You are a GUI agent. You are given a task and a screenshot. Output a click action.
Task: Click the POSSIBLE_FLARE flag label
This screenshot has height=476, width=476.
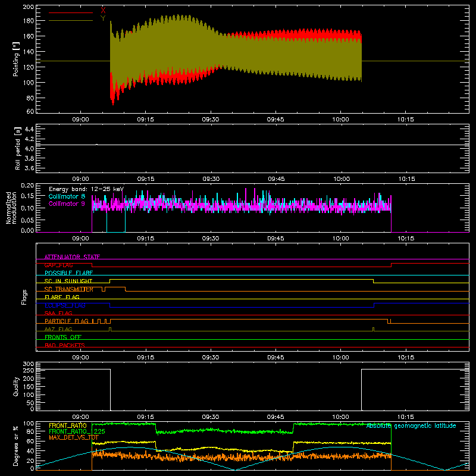click(68, 273)
